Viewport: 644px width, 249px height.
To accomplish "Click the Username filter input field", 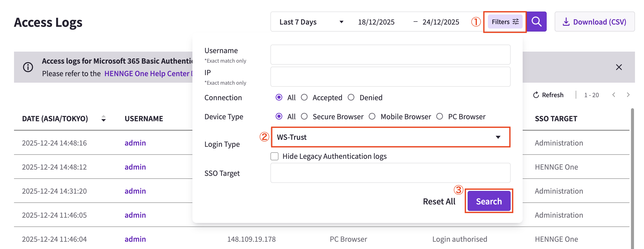I will coord(390,55).
